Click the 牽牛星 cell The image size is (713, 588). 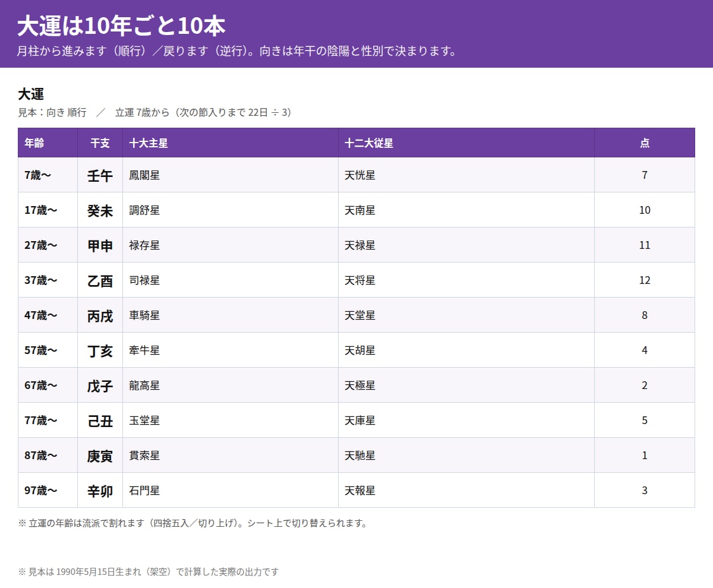point(231,350)
